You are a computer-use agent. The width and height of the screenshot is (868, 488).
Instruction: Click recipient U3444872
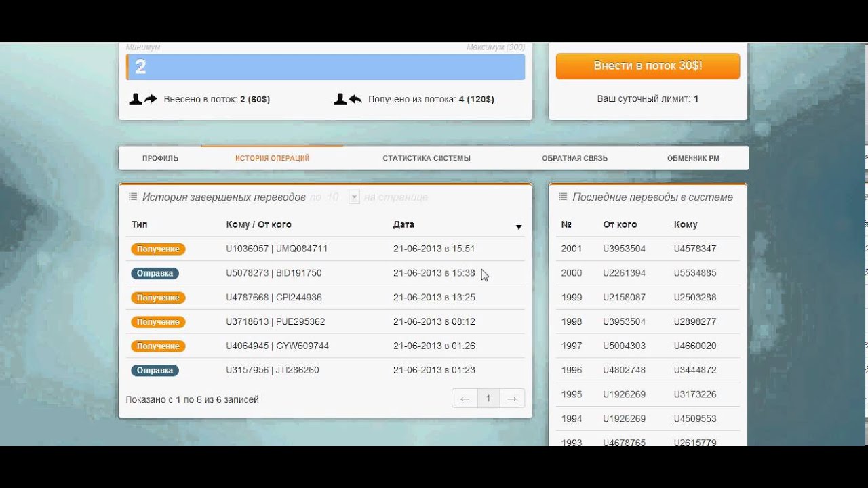click(695, 370)
